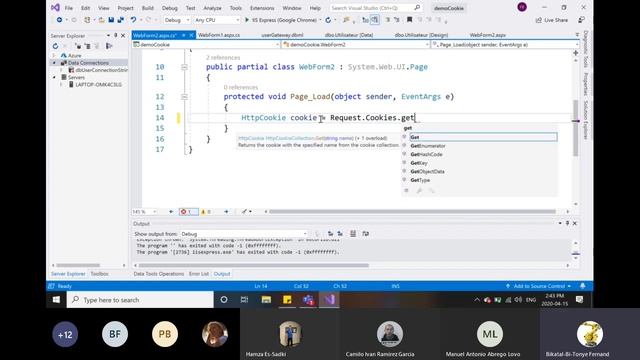Close the Output panel
This screenshot has height=360, width=640.
[x=575, y=223]
